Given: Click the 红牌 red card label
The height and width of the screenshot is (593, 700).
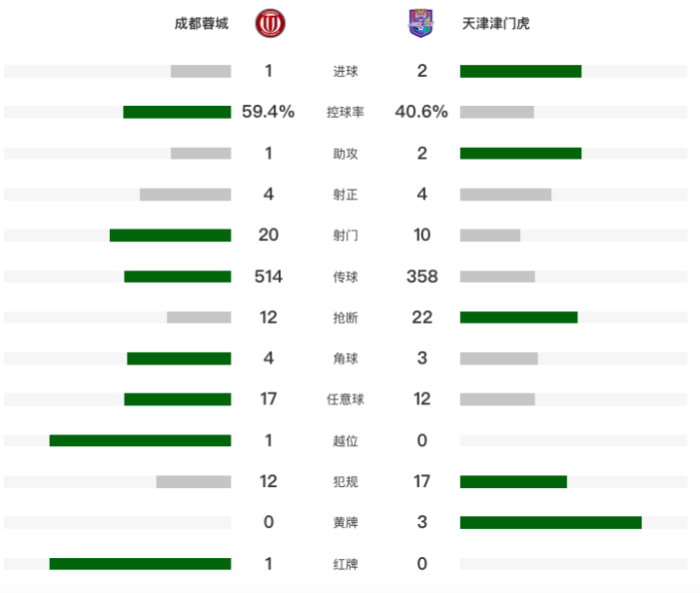Looking at the screenshot, I should tap(345, 564).
